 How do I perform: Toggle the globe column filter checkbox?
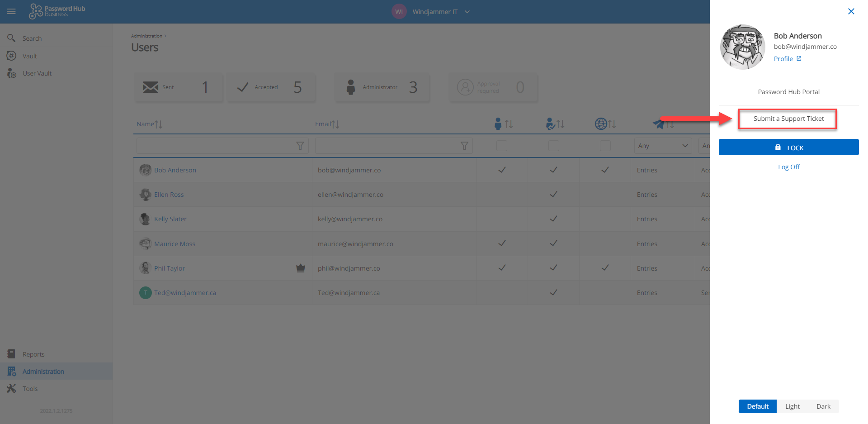click(605, 146)
